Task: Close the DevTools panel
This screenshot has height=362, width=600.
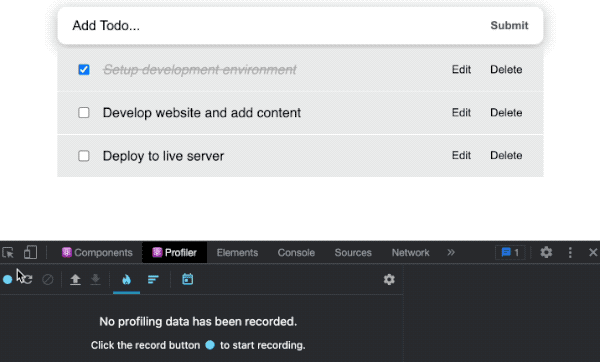Action: (593, 253)
